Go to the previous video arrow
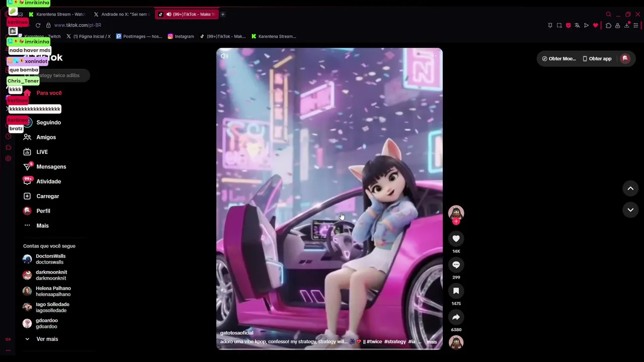This screenshot has height=362, width=644. click(630, 188)
